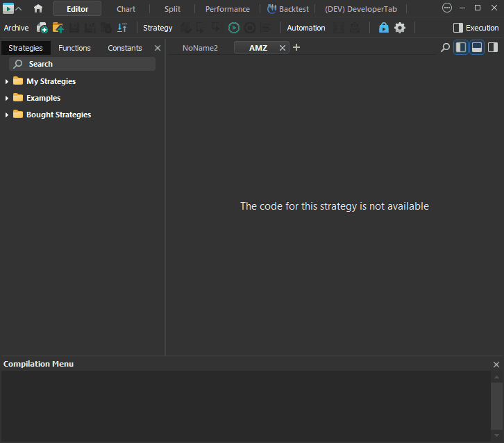Image resolution: width=504 pixels, height=443 pixels.
Task: Open the three-dots more options menu
Action: coord(446,8)
